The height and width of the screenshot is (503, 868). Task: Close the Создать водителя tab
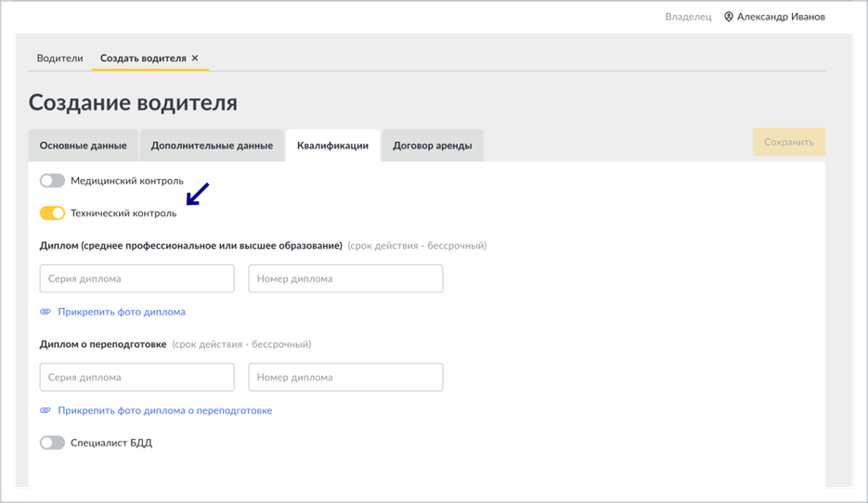[x=195, y=58]
